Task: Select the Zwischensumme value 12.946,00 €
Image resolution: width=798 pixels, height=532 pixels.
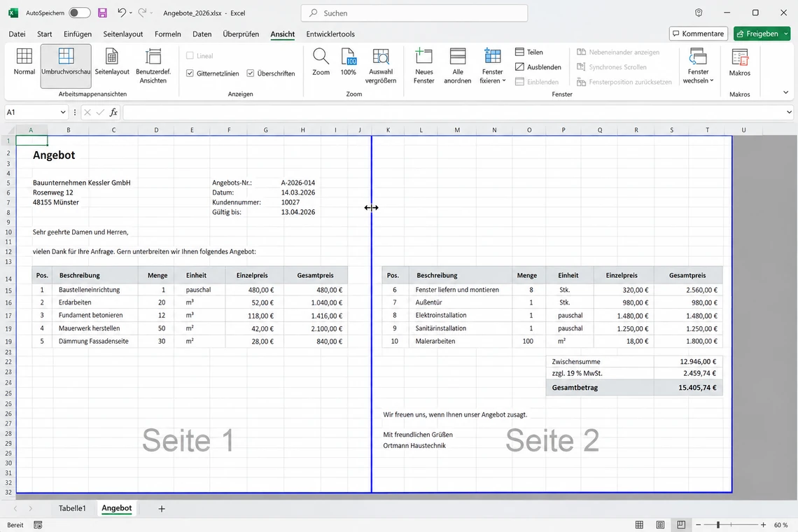Action: point(688,361)
